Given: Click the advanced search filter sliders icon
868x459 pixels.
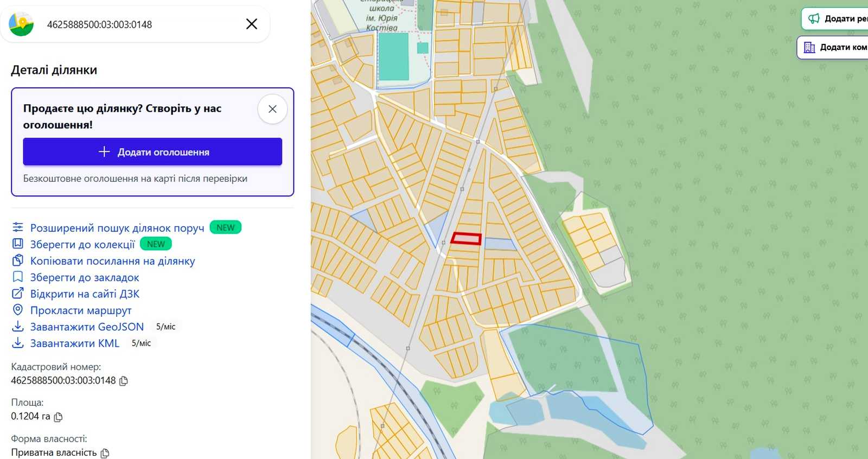Looking at the screenshot, I should 18,227.
